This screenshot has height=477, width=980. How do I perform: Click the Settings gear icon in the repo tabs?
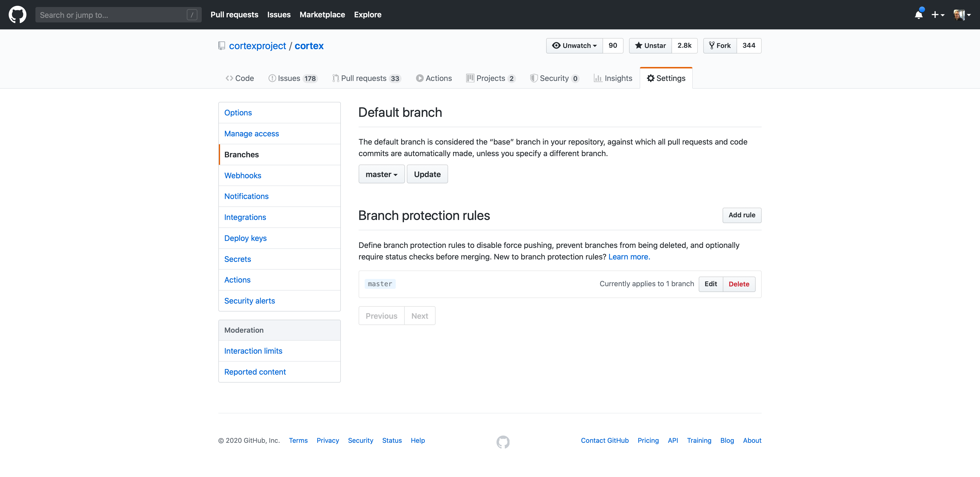click(x=651, y=78)
